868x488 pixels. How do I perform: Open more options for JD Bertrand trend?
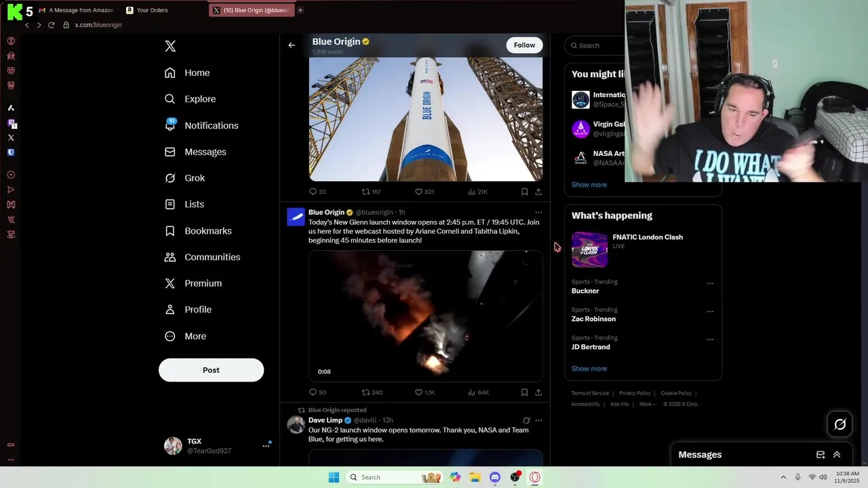(x=710, y=340)
